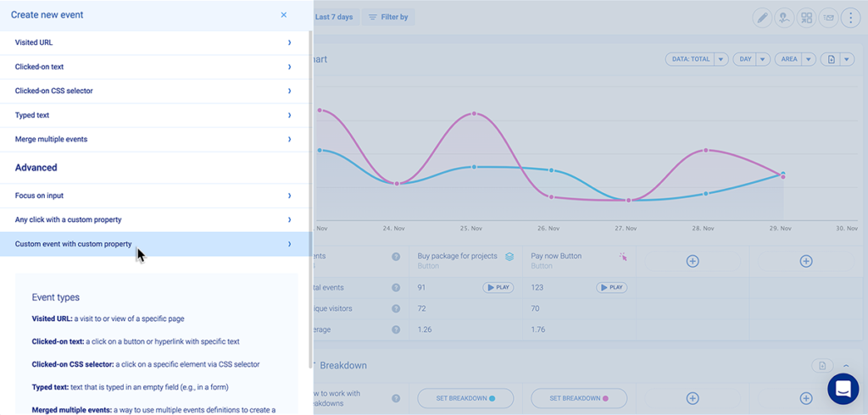Play recordings for Buy package for projects
This screenshot has height=415, width=868.
tap(498, 287)
